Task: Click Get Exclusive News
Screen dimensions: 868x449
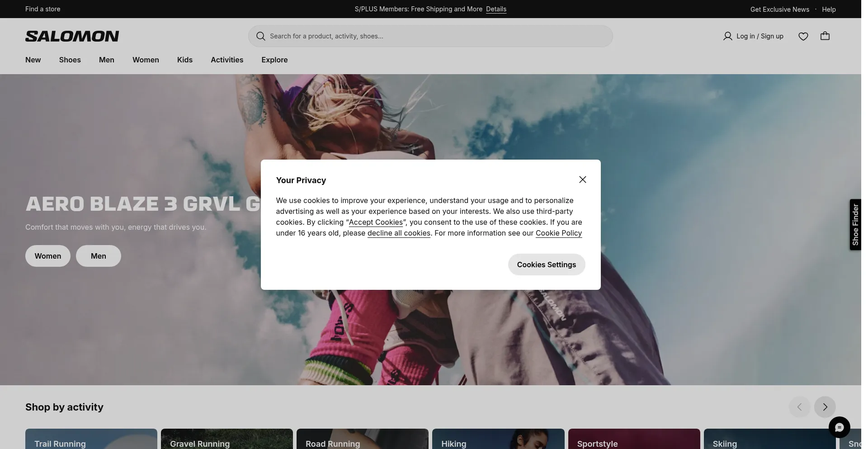Action: click(x=780, y=9)
